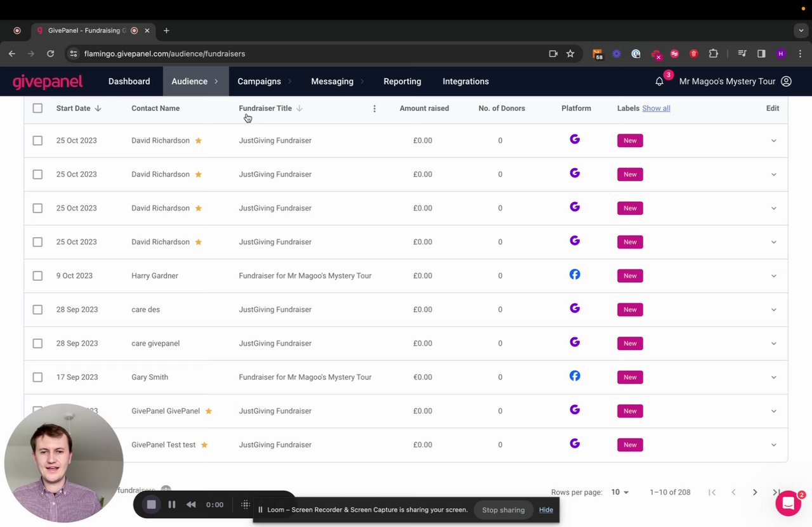Click the Show all labels link
The image size is (812, 527).
point(656,108)
